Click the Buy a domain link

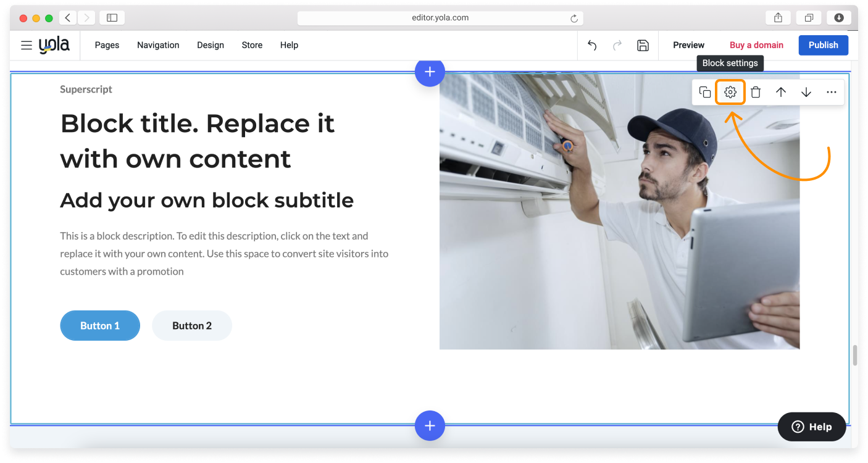tap(756, 45)
